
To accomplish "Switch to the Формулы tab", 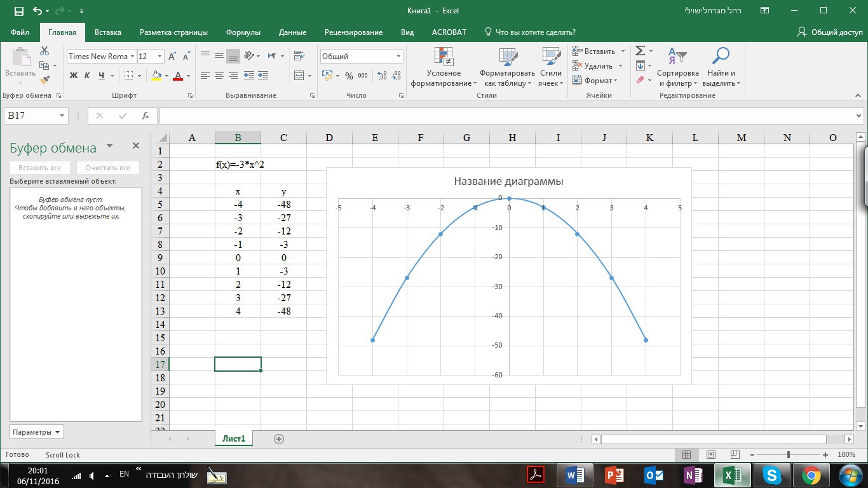I will [x=243, y=32].
